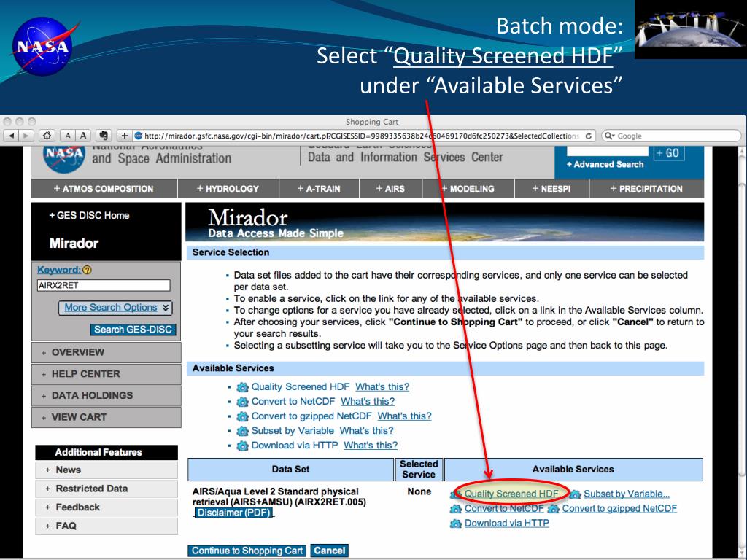Viewport: 747px width, 560px height.
Task: Click gear icon before Subset by Variable... table link
Action: point(576,494)
